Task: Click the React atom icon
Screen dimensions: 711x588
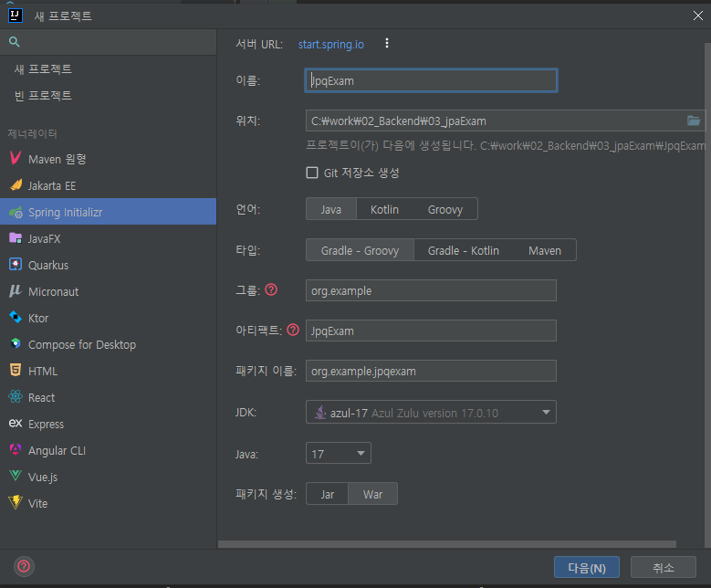Action: [x=16, y=397]
